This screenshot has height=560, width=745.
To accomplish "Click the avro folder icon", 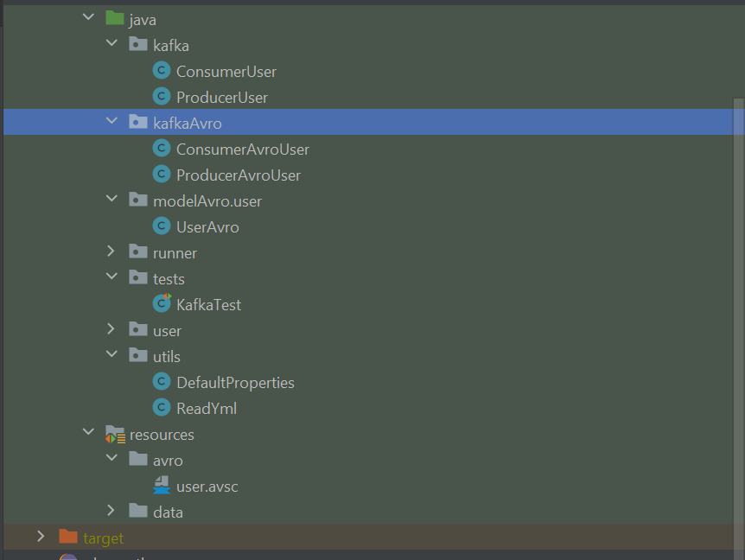I will click(x=137, y=459).
